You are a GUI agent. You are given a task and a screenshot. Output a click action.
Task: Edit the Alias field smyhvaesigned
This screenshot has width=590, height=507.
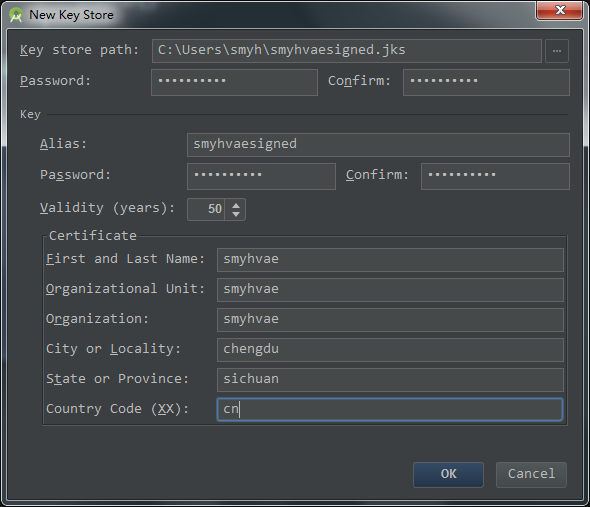tap(378, 145)
